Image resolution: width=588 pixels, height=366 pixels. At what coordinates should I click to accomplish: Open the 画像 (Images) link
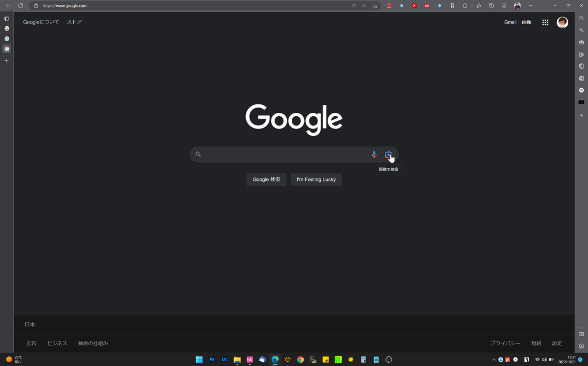click(527, 22)
